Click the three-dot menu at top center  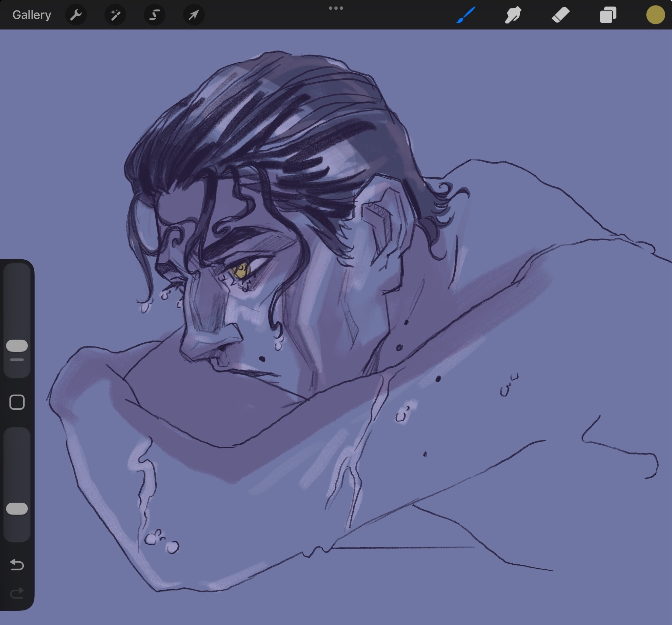[336, 8]
